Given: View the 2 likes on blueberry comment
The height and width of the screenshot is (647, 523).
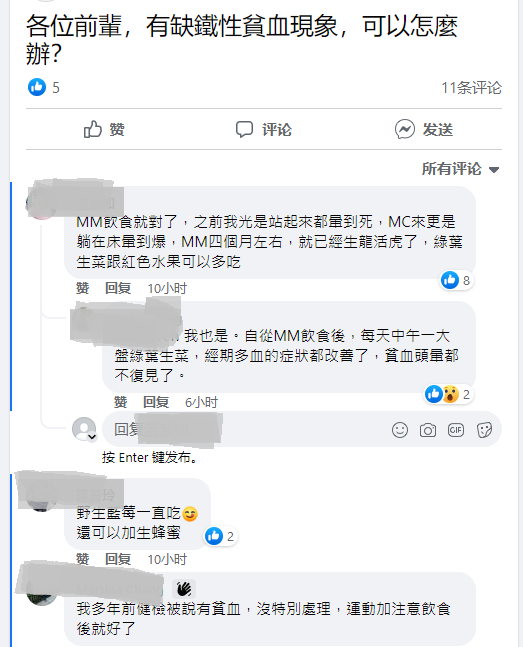Looking at the screenshot, I should pos(220,536).
